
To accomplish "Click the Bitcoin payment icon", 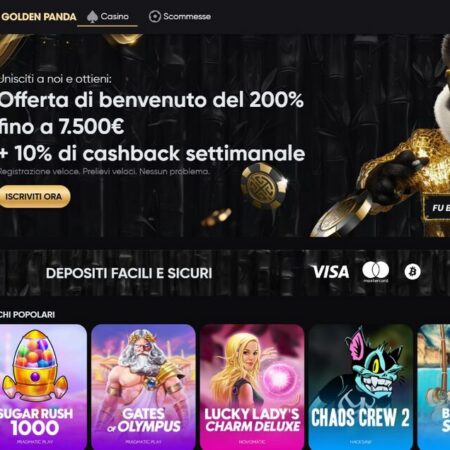I will [413, 272].
